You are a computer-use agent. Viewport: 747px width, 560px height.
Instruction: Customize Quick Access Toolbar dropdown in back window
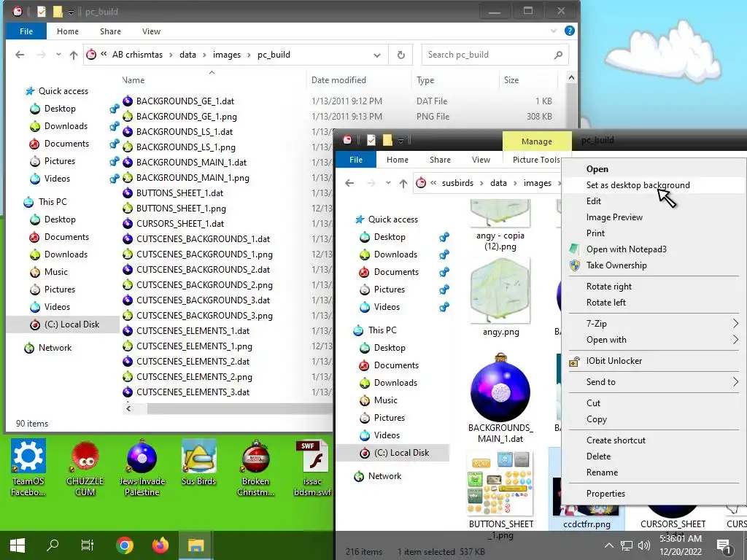tap(71, 12)
